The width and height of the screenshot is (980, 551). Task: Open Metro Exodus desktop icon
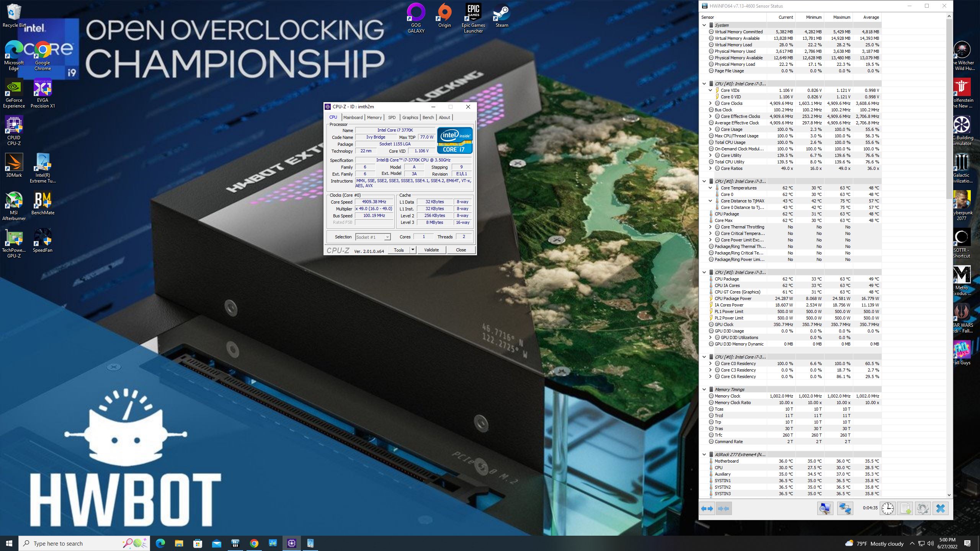[x=961, y=280]
